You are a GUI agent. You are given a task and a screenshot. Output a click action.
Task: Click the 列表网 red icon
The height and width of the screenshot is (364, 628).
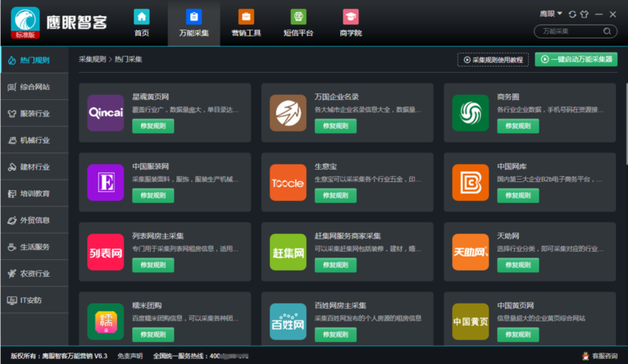(x=106, y=252)
